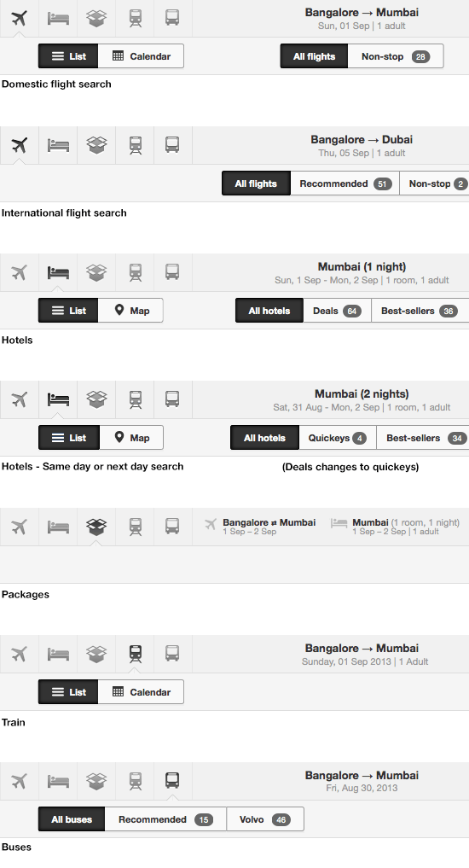Open Mumbai (1 night) hotel search summary
Screen dimensions: 469x868
coord(362,273)
